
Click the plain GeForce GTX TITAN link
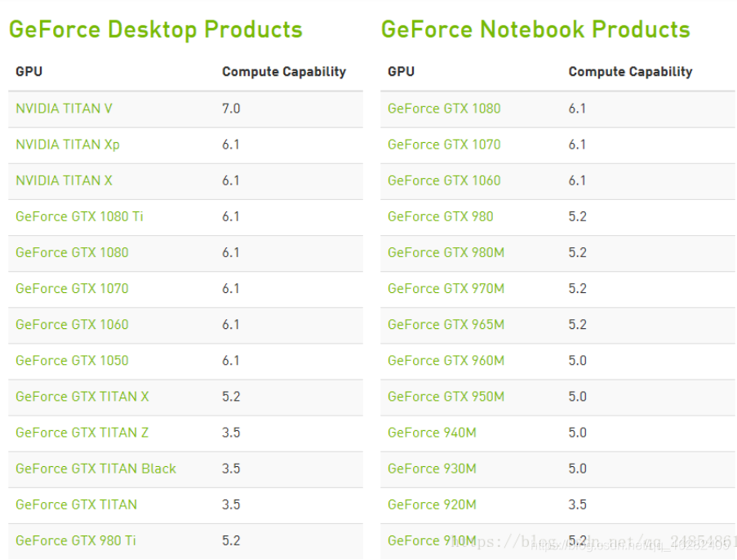point(76,504)
